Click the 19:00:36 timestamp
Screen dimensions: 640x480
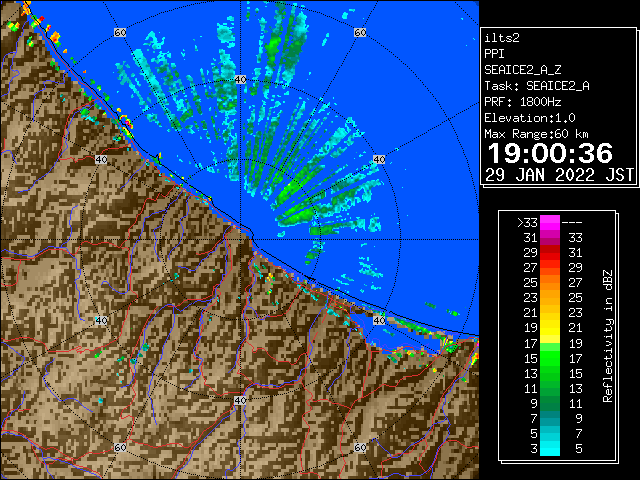pyautogui.click(x=550, y=153)
